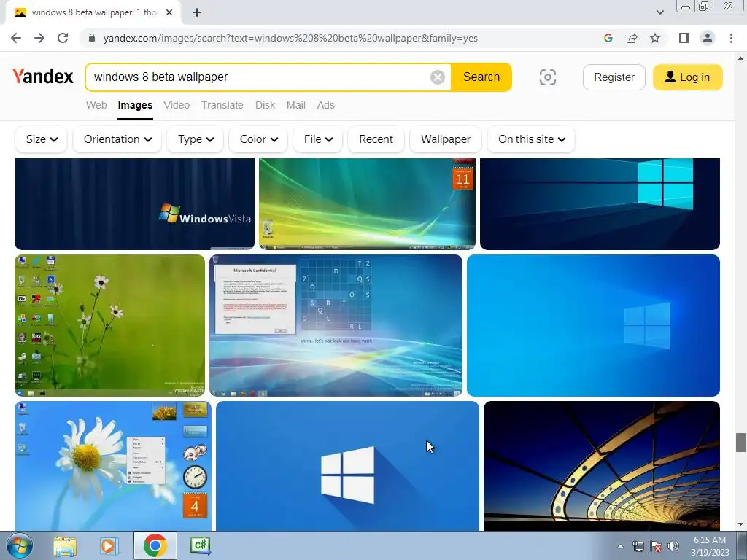Open the flat white Windows logo thumbnail
This screenshot has height=560, width=747.
[347, 466]
